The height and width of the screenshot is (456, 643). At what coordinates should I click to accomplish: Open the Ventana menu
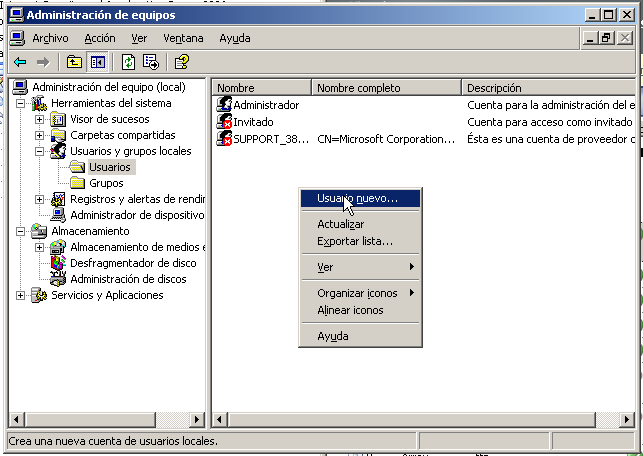click(183, 39)
